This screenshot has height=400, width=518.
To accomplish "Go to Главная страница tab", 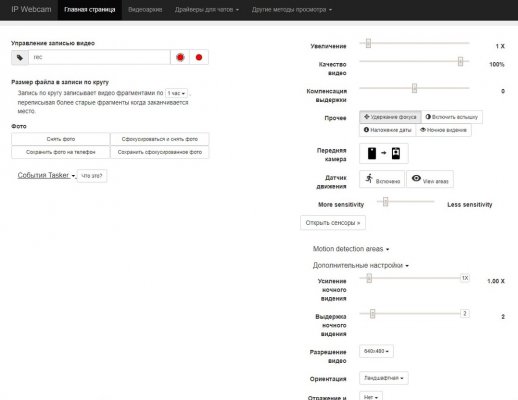I will [x=90, y=10].
